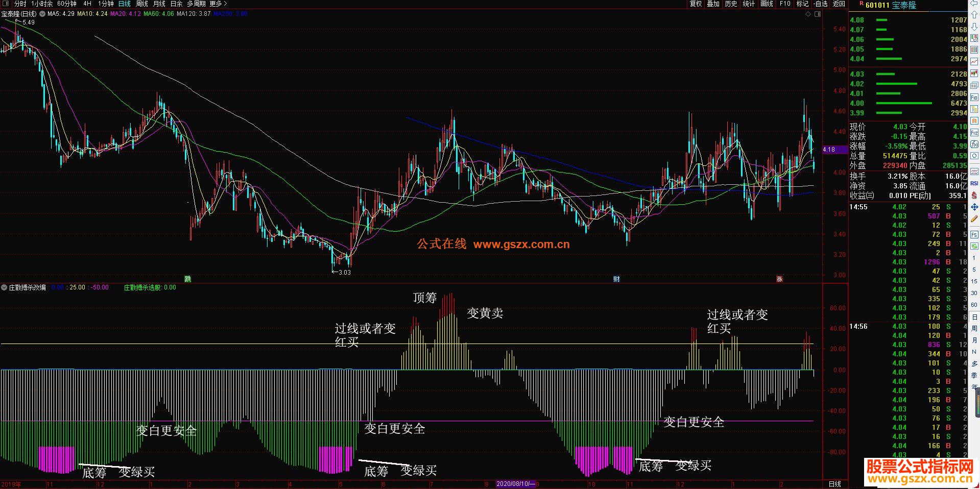The width and height of the screenshot is (980, 489).
Task: Click the circle icon beside 庄散搏杀改编 indicator title
Action: point(4,287)
